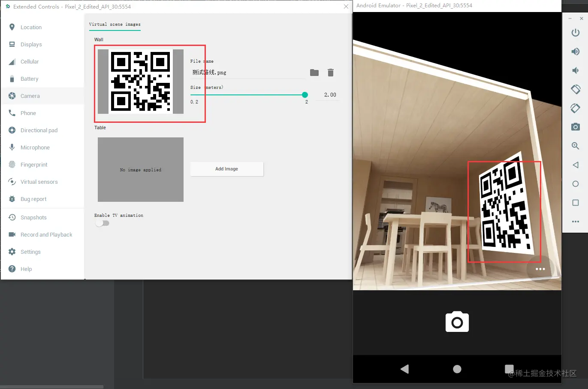Minimize the emulator toolbar panel
Viewport: 588px width, 389px height.
(570, 18)
